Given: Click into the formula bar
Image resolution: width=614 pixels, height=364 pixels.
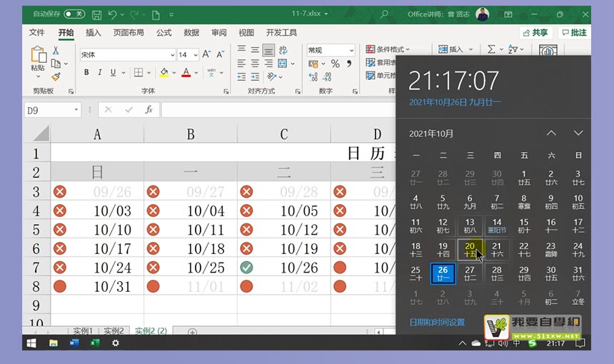Looking at the screenshot, I should (x=278, y=110).
